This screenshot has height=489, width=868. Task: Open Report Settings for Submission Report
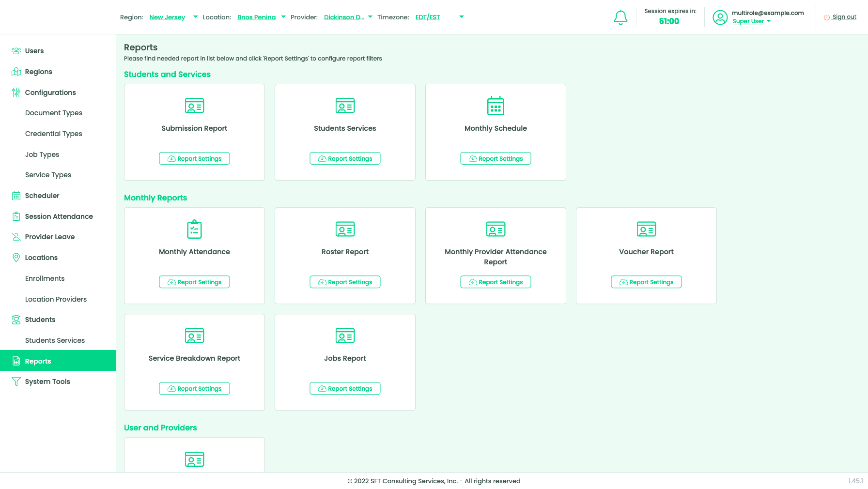tap(194, 158)
